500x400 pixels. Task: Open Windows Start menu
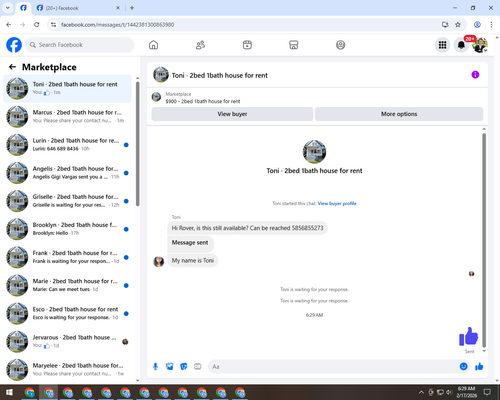pyautogui.click(x=9, y=392)
